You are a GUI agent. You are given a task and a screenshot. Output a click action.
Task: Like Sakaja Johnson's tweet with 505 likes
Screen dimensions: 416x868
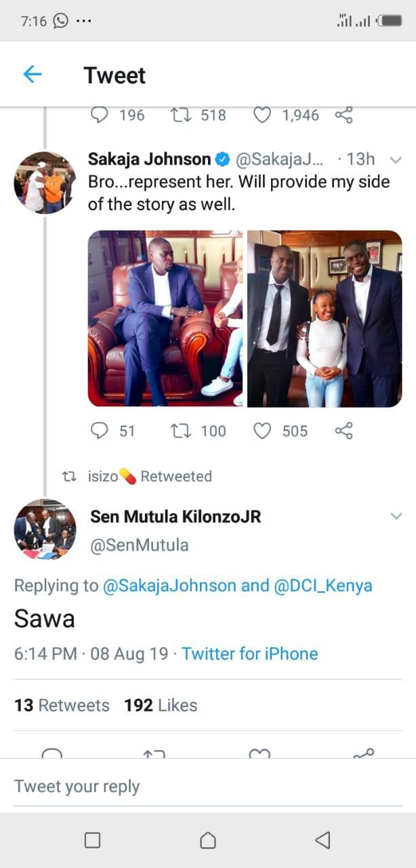pos(262,431)
